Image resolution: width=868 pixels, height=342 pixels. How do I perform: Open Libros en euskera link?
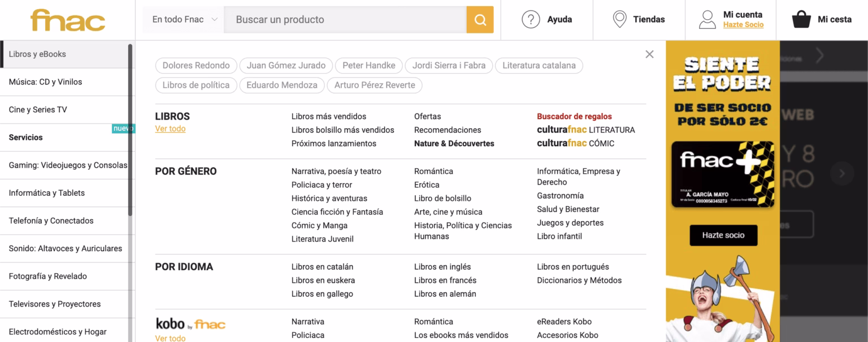coord(323,280)
